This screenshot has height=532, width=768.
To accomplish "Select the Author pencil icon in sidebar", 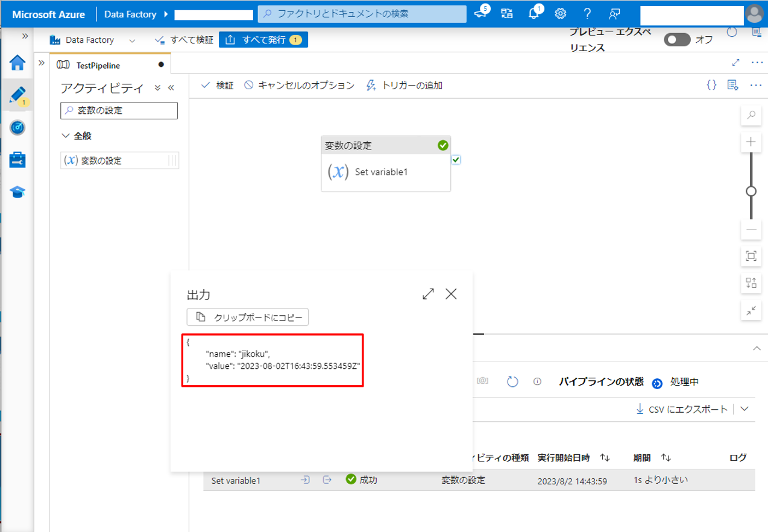I will click(17, 95).
